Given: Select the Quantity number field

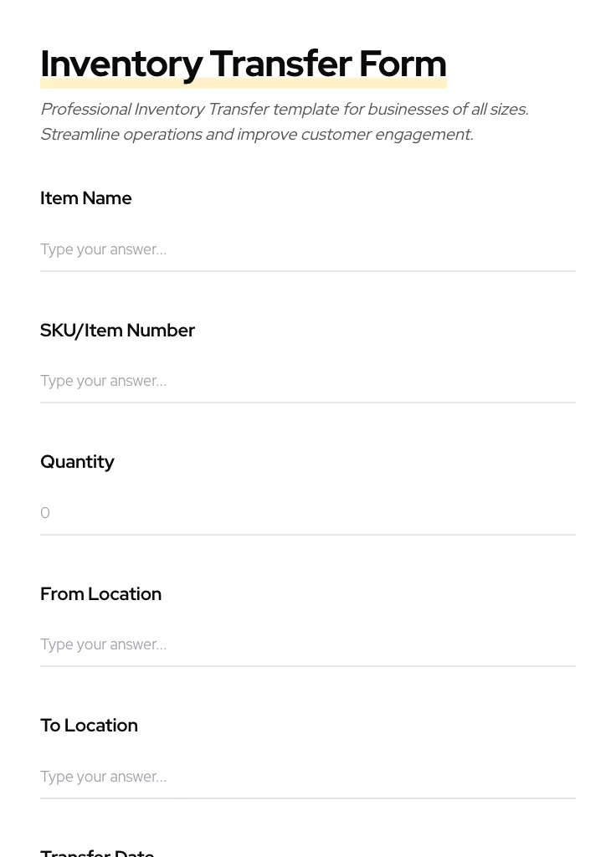Looking at the screenshot, I should 307,513.
